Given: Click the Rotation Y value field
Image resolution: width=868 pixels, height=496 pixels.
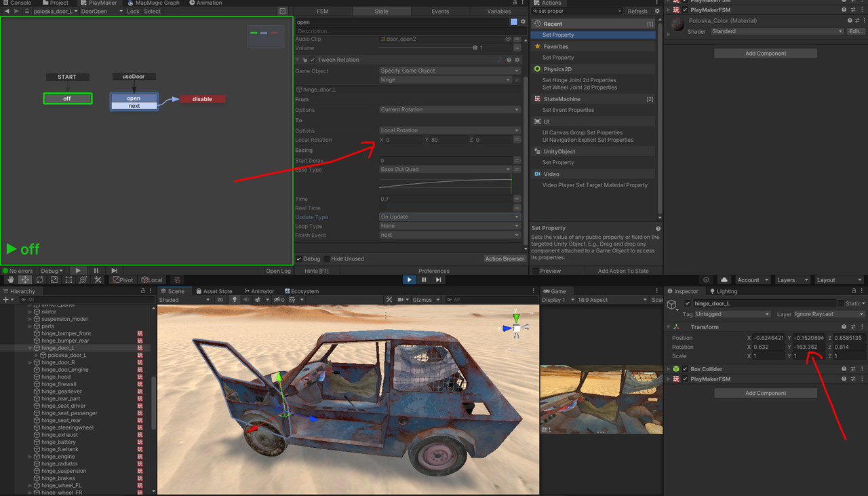Looking at the screenshot, I should point(809,347).
